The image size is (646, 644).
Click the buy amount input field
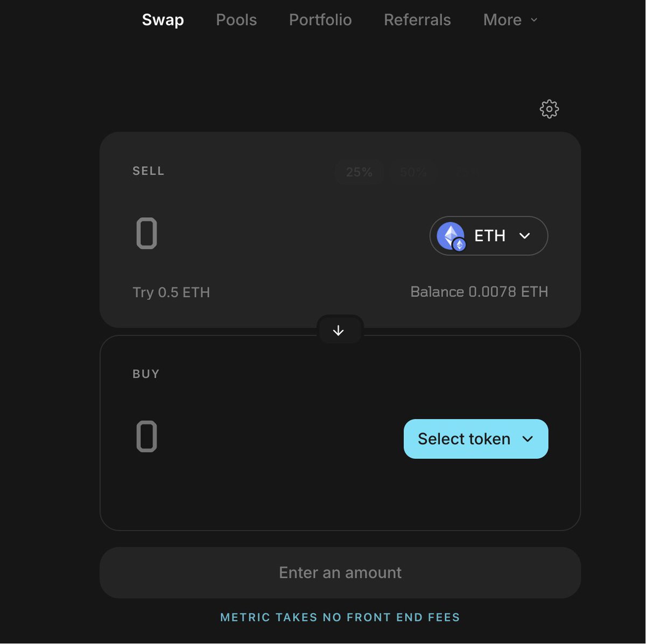click(x=264, y=437)
